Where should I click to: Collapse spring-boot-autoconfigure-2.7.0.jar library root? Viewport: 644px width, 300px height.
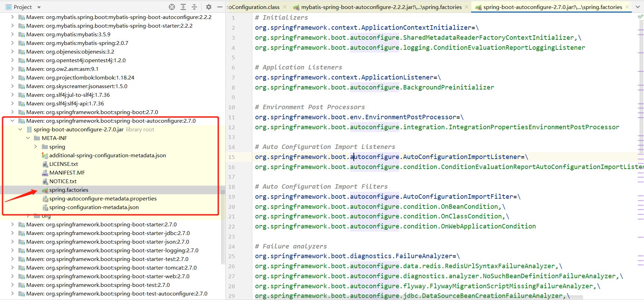[x=20, y=129]
